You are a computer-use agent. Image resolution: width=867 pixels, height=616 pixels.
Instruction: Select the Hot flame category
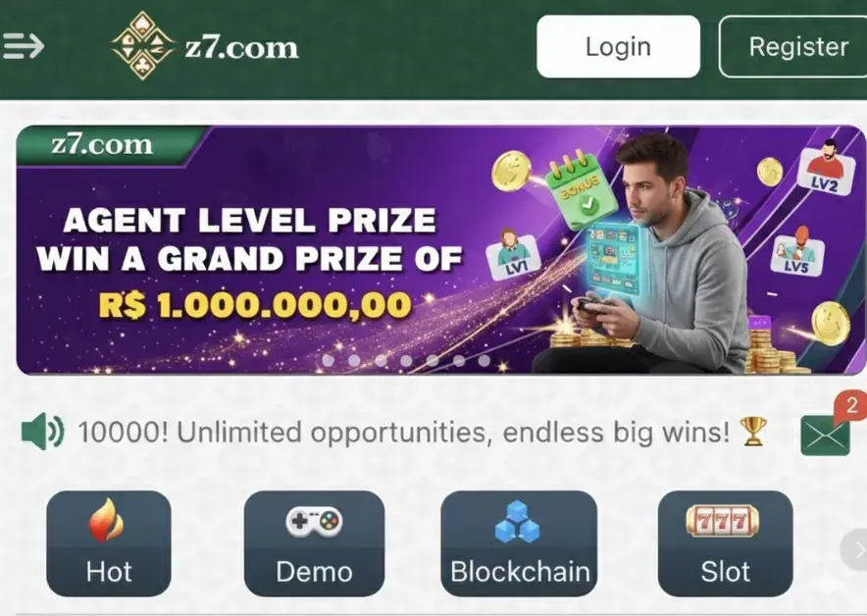point(109,543)
